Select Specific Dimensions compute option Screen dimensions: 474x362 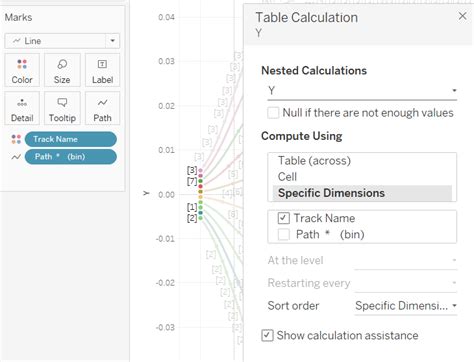[362, 193]
